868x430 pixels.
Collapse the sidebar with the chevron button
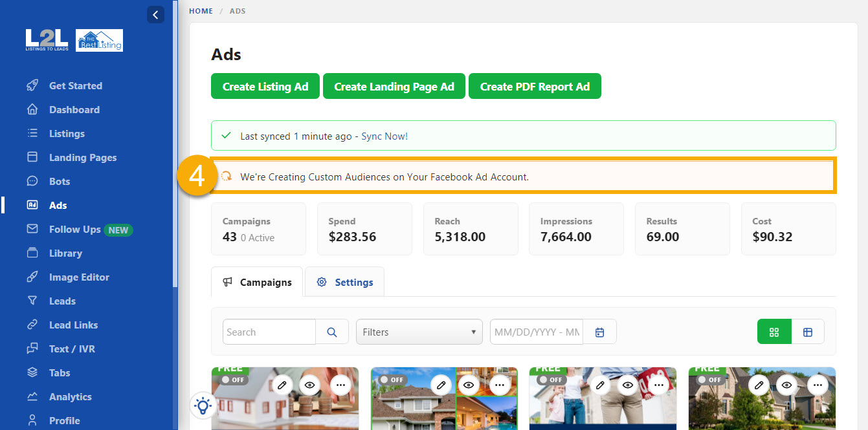tap(155, 15)
